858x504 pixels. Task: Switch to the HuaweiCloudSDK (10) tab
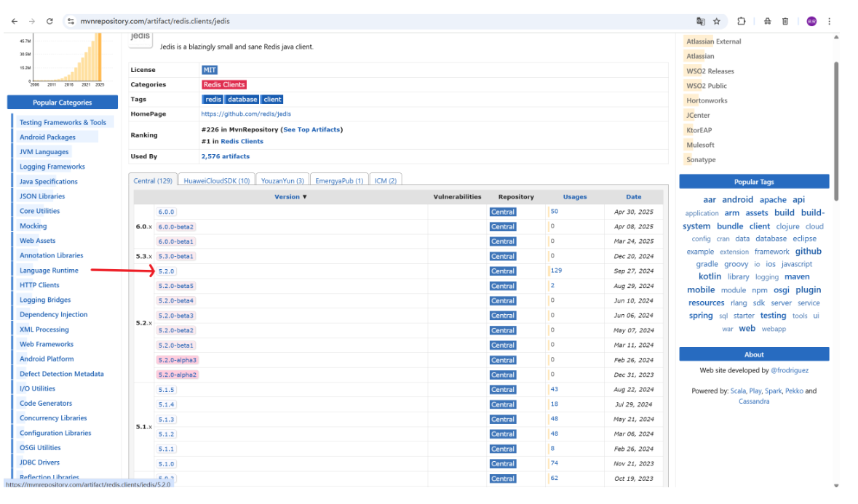[x=217, y=181]
